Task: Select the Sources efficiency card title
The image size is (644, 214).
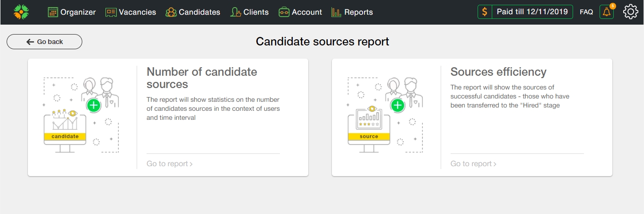Action: point(498,72)
